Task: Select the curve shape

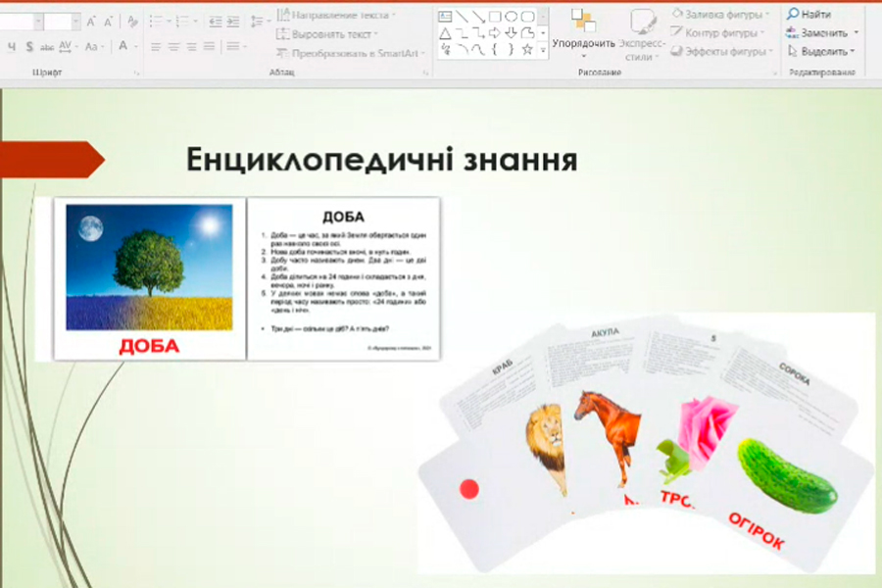Action: click(x=478, y=50)
